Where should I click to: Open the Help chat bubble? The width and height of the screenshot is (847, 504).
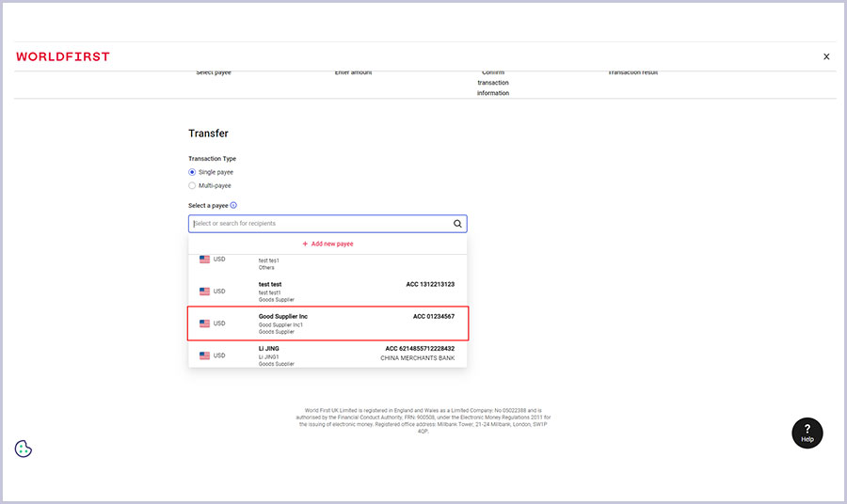(x=807, y=433)
